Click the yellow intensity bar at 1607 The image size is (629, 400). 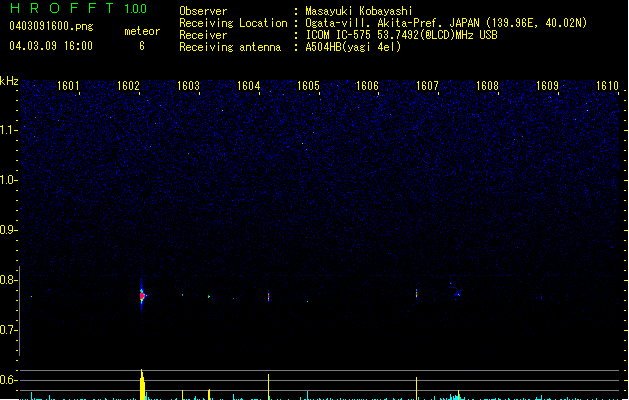(x=416, y=388)
